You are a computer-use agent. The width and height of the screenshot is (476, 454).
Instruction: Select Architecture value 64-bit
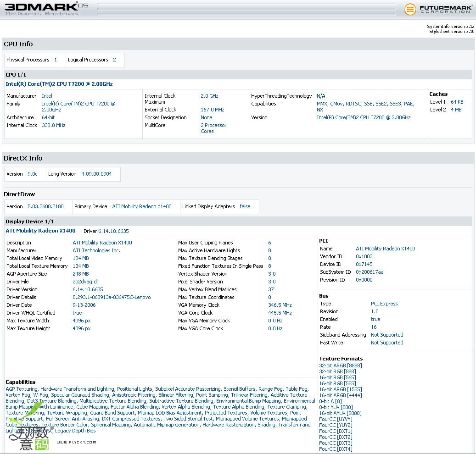[48, 117]
